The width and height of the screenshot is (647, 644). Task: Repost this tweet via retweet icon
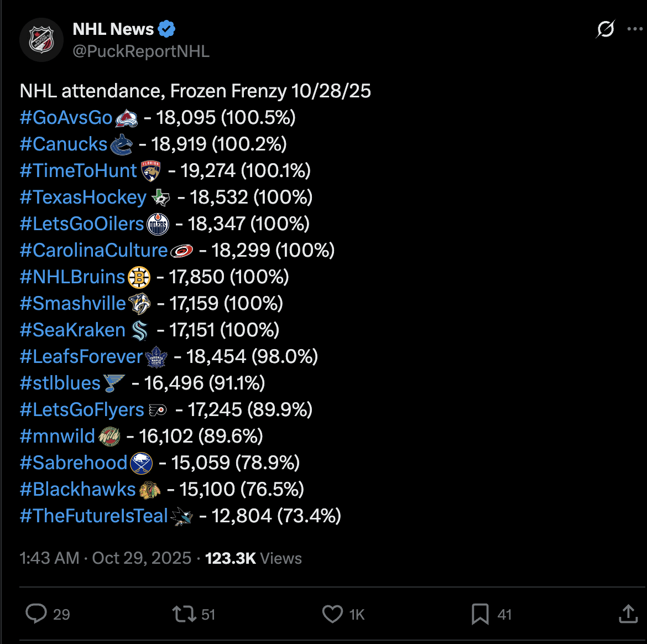[x=184, y=614]
